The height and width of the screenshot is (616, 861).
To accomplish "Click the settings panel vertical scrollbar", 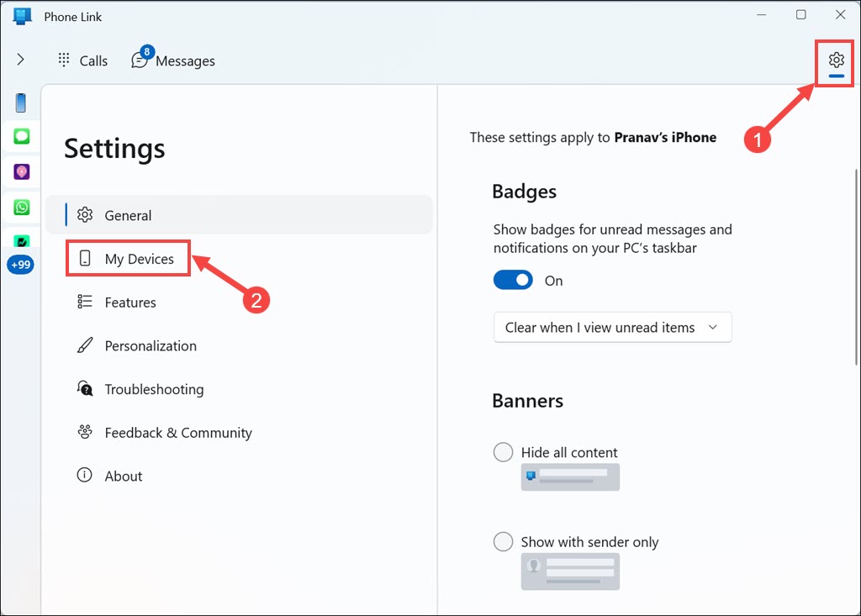I will tap(856, 269).
